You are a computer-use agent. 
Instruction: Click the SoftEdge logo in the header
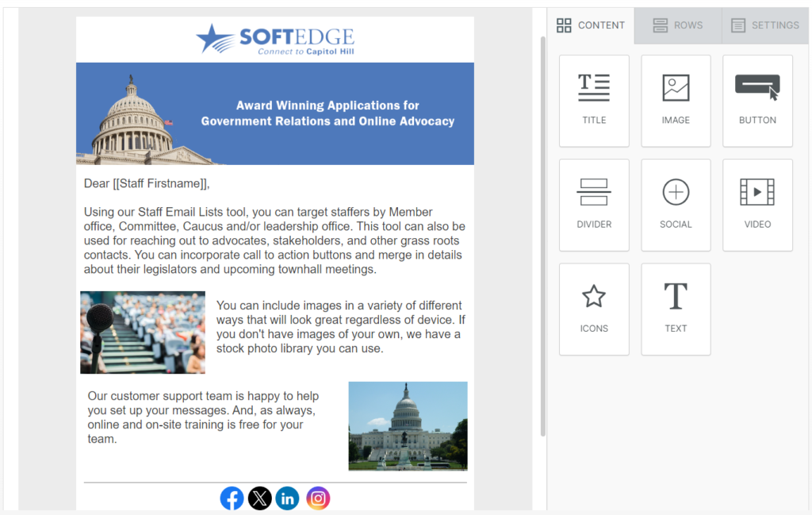275,40
